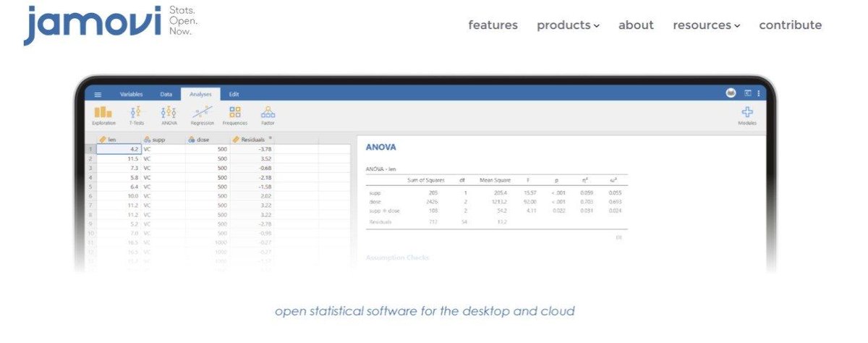Click the len cell showing 11.5
The image size is (868, 343).
point(119,158)
